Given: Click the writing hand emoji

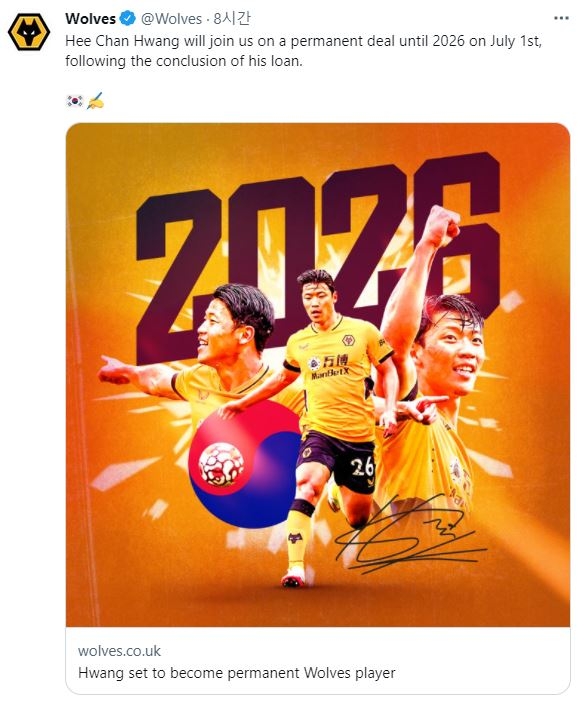Looking at the screenshot, I should [95, 101].
